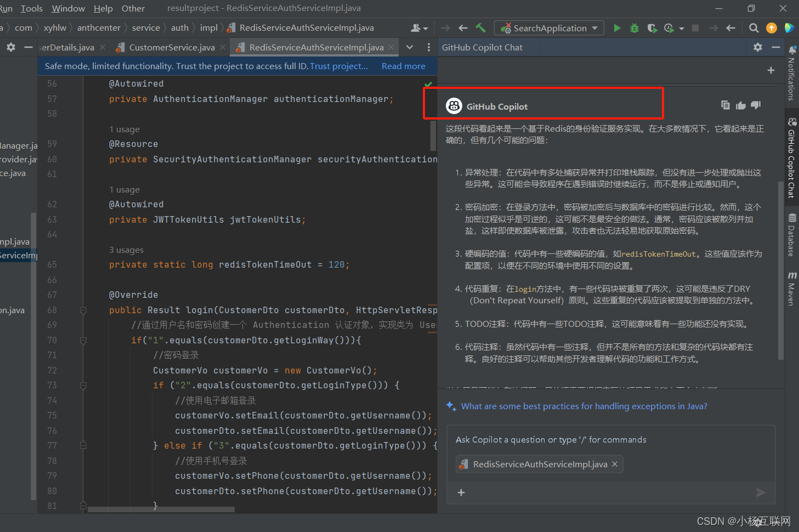Collapse the project tool window with minus
Screen dimensions: 799x532
pos(29,48)
